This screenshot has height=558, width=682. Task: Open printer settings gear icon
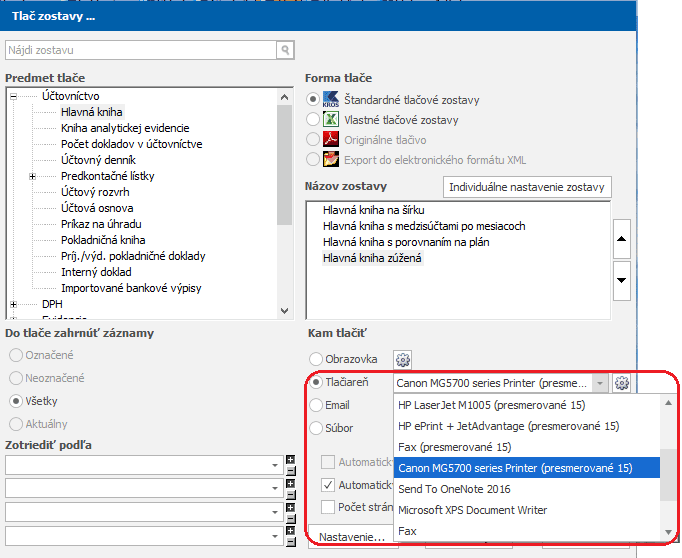pyautogui.click(x=622, y=383)
